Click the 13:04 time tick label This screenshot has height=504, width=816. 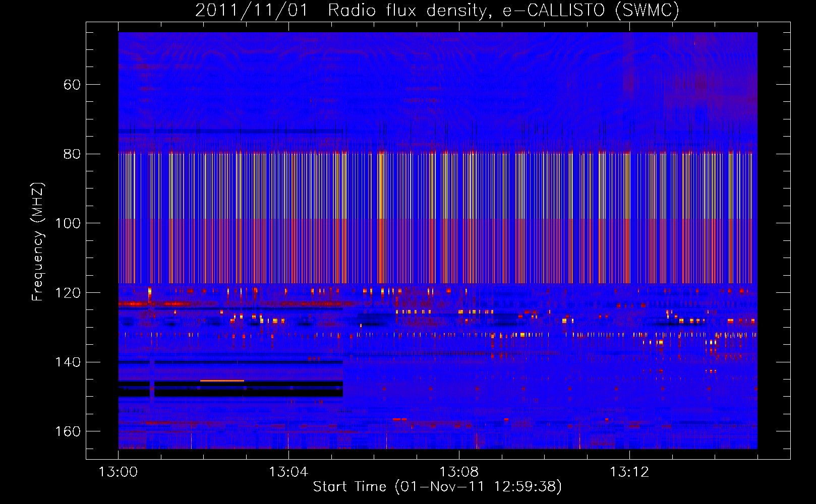[288, 472]
